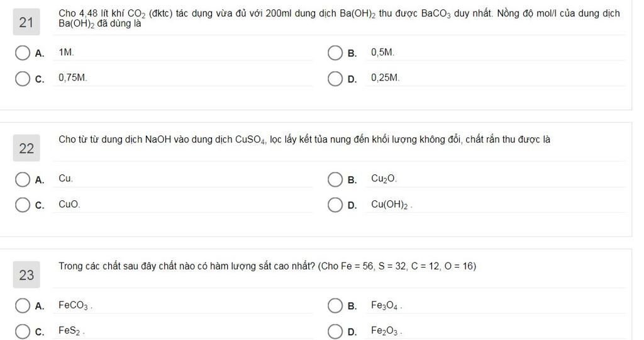Click the question number 22 badge
Image resolution: width=644 pixels, height=340 pixels.
click(x=26, y=149)
